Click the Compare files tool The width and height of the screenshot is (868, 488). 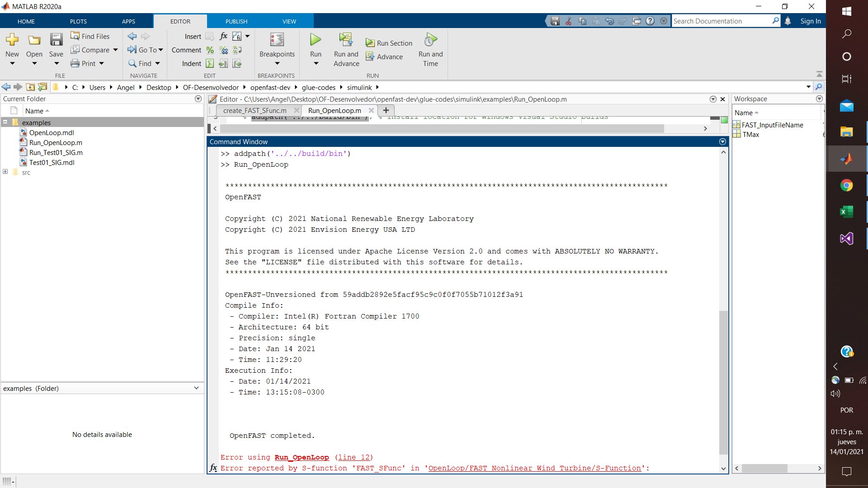[90, 50]
